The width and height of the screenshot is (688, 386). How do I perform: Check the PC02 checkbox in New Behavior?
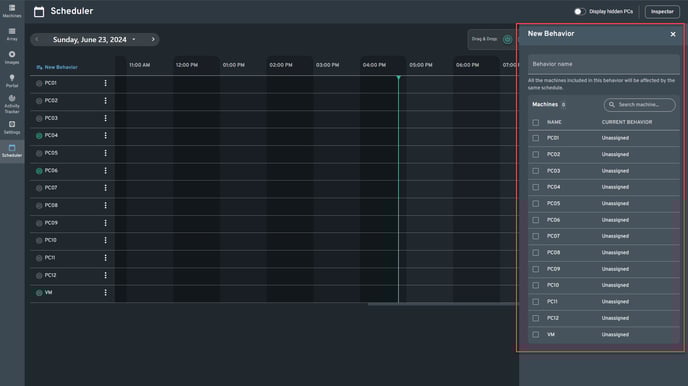point(536,154)
